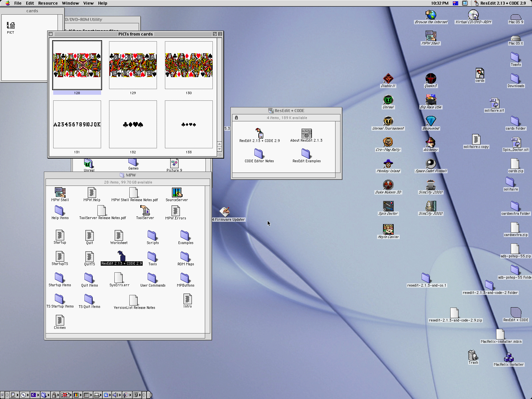Select the Chimes file in MPW window
532x399 pixels.
click(60, 320)
